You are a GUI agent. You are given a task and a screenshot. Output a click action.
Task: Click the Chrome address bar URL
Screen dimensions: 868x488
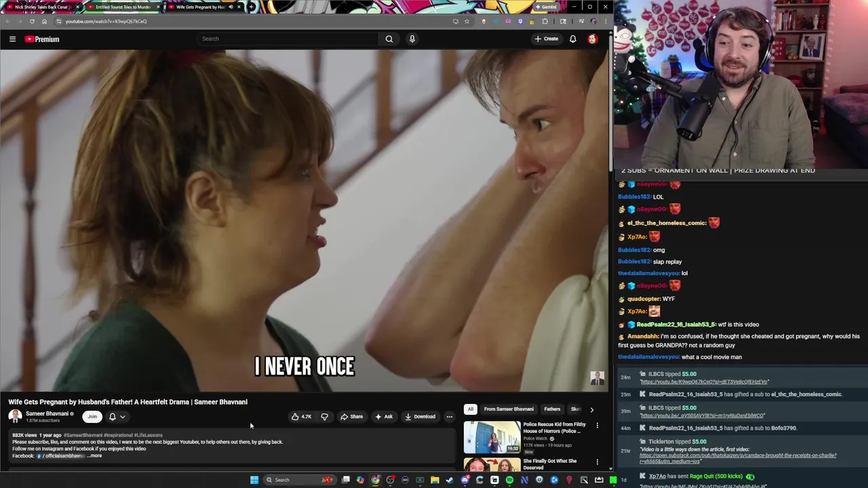click(x=106, y=21)
